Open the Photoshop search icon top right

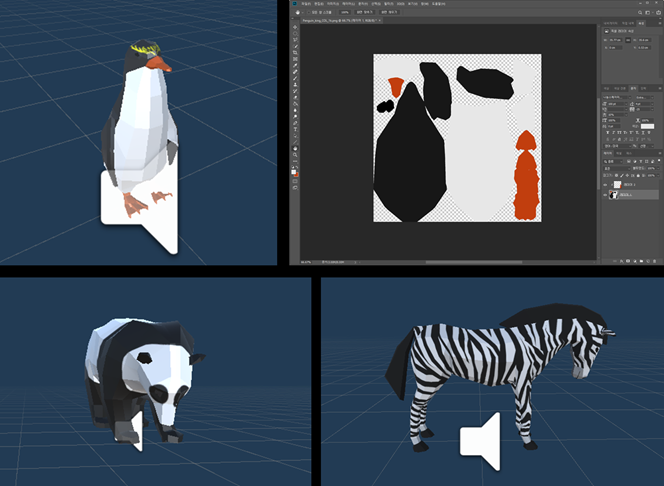point(640,12)
